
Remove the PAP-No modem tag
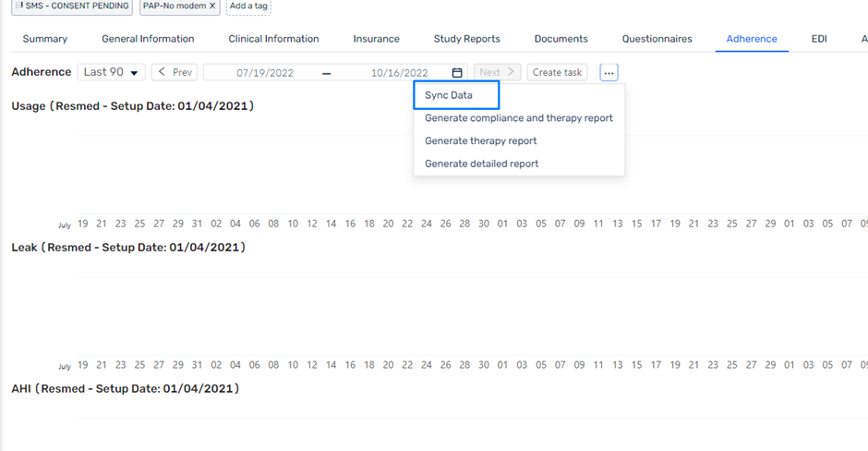point(212,6)
